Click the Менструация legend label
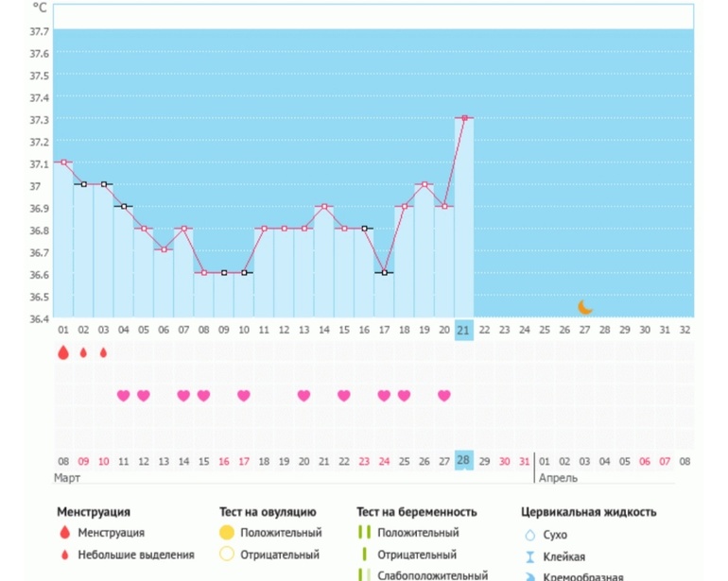 tap(112, 533)
